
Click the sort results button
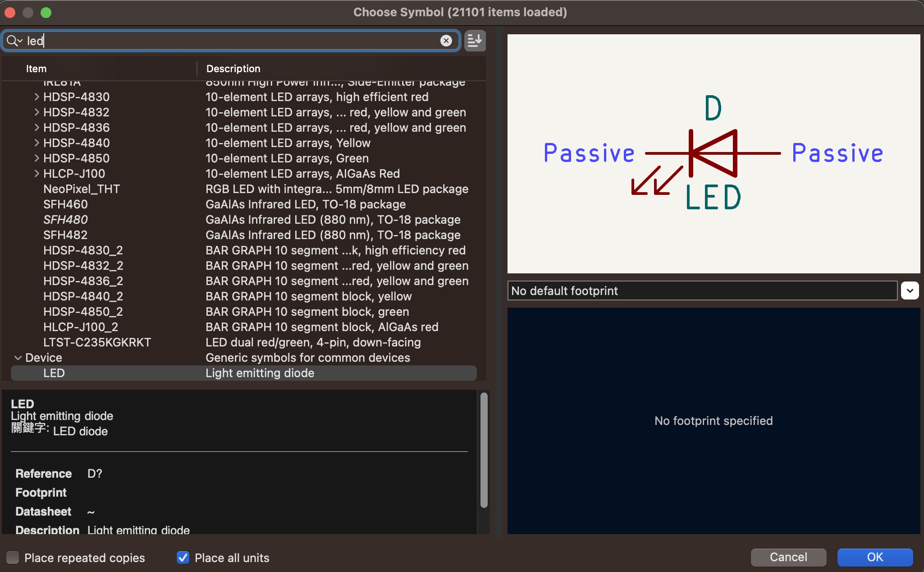coord(475,41)
